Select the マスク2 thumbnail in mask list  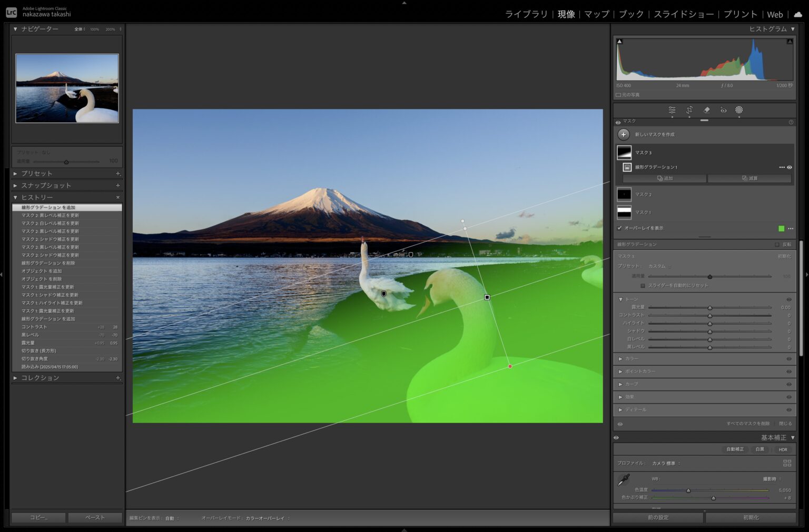point(624,195)
